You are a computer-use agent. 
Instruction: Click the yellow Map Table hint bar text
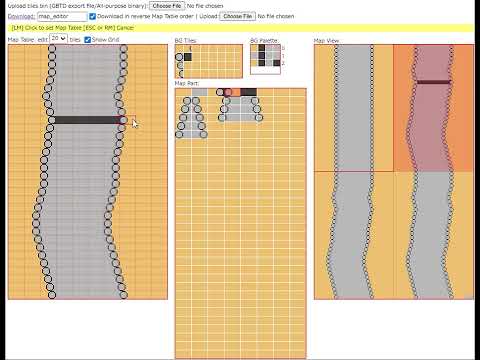(73, 28)
